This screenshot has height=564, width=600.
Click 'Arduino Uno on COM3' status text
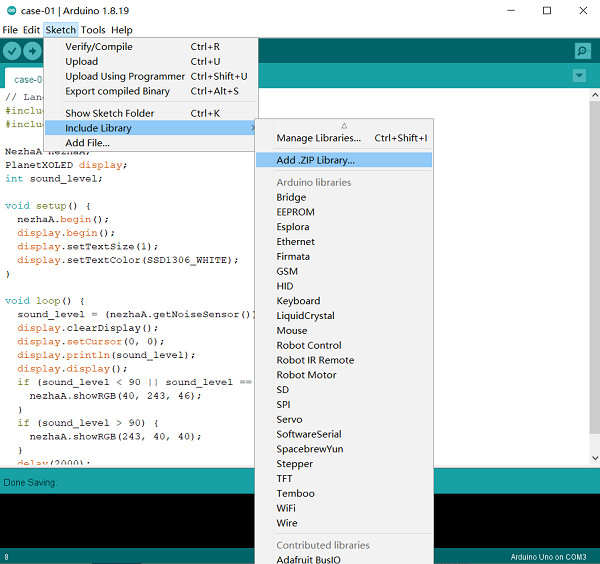548,557
